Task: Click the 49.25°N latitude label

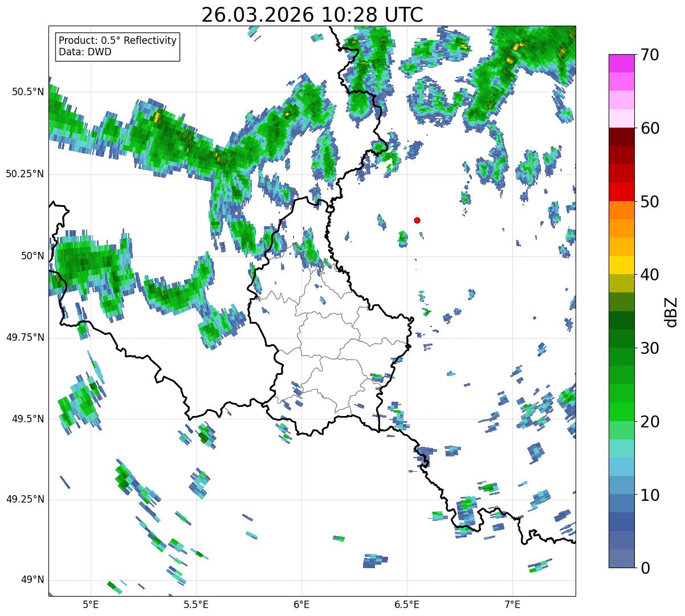Action: pyautogui.click(x=25, y=499)
